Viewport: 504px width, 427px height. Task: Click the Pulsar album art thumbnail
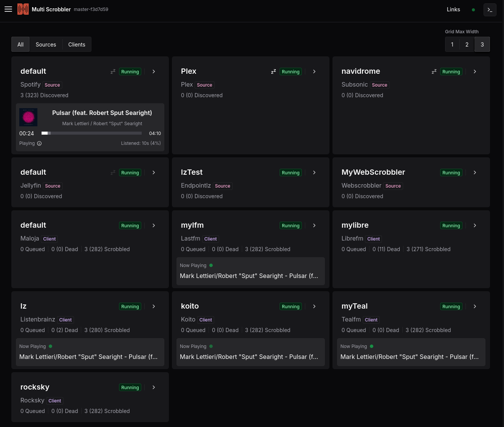pyautogui.click(x=28, y=117)
